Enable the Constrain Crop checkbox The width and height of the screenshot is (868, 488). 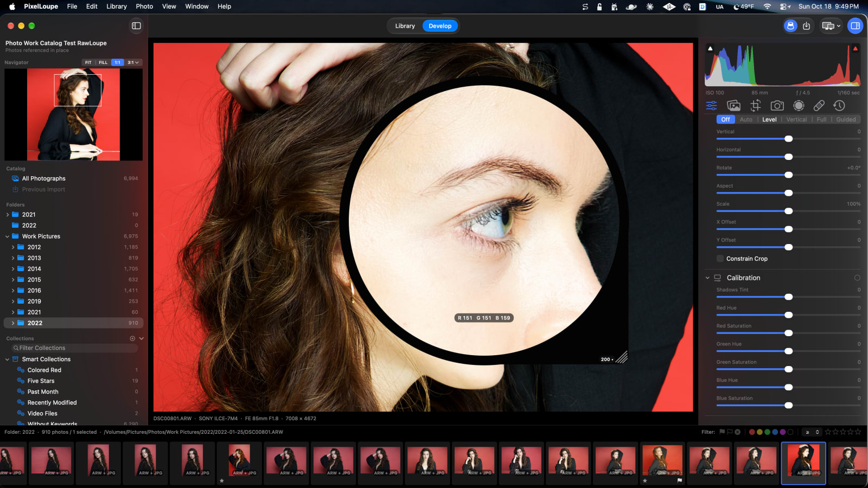[x=720, y=259]
